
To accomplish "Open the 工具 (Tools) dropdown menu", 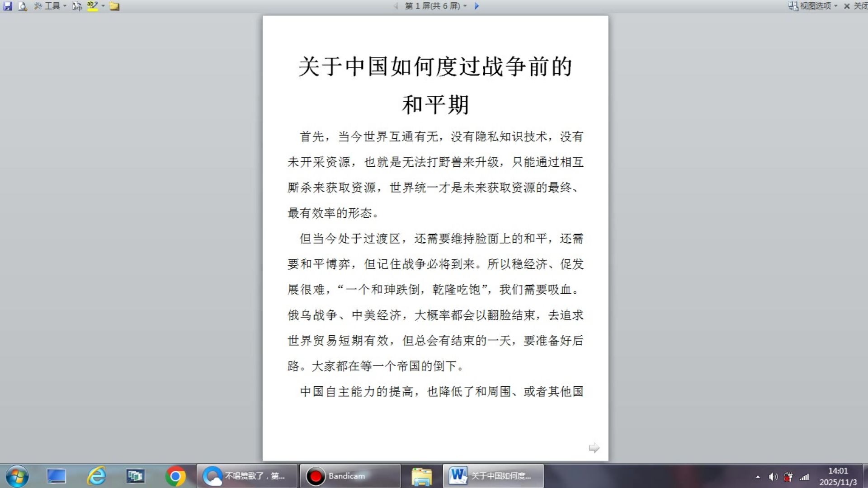I will coord(51,6).
